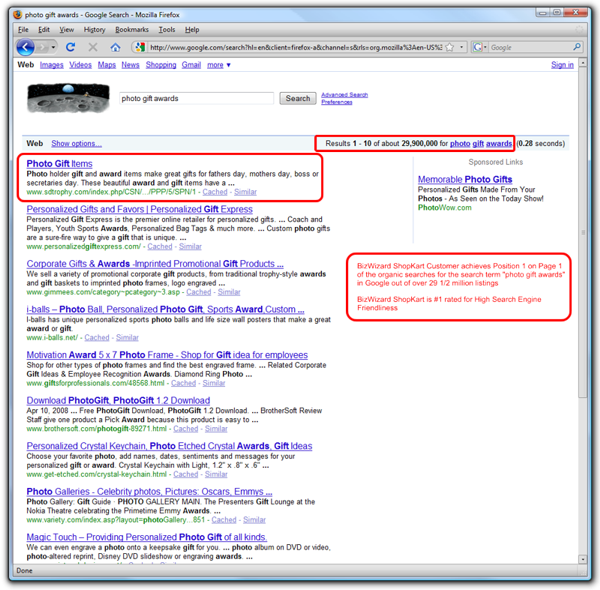
Task: Click 'gift' term link in results header
Action: [x=478, y=143]
